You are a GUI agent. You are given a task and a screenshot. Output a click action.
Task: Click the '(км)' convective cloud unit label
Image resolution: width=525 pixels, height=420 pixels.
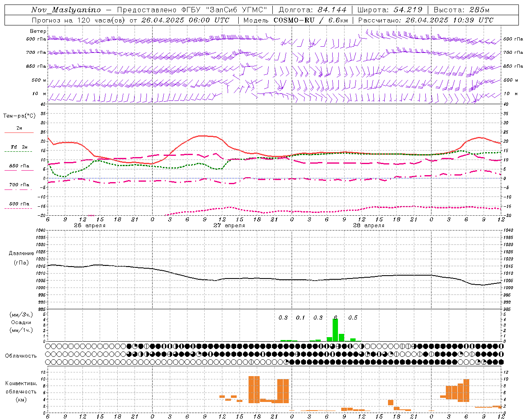[x=21, y=399]
